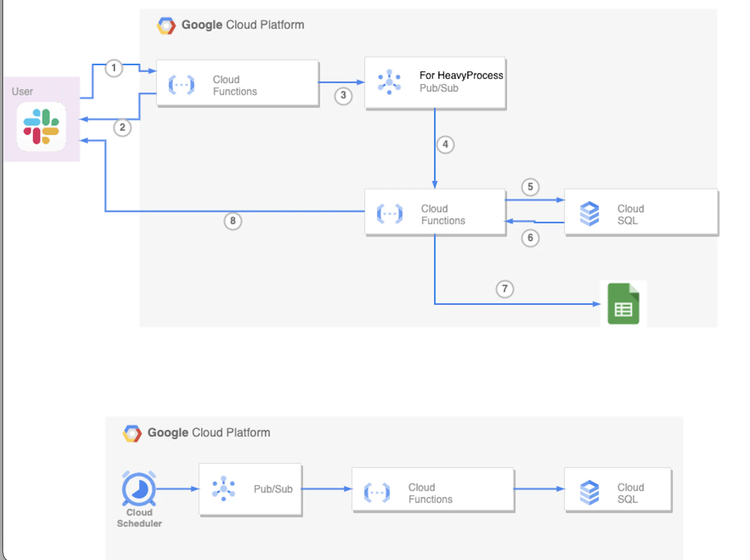The height and width of the screenshot is (560, 750).
Task: Click the Pub/Sub icon next to Cloud Scheduler
Action: tap(223, 488)
